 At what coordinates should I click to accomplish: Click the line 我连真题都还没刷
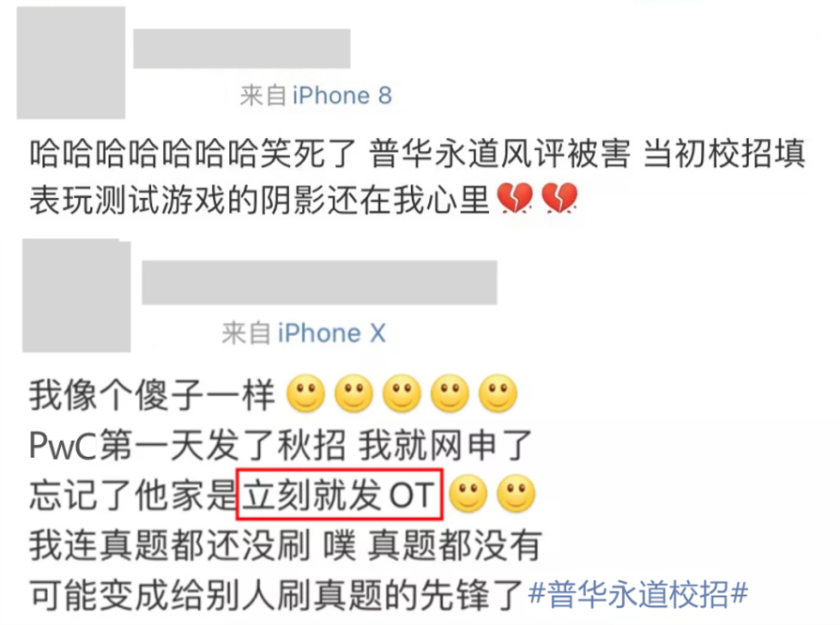point(285,545)
